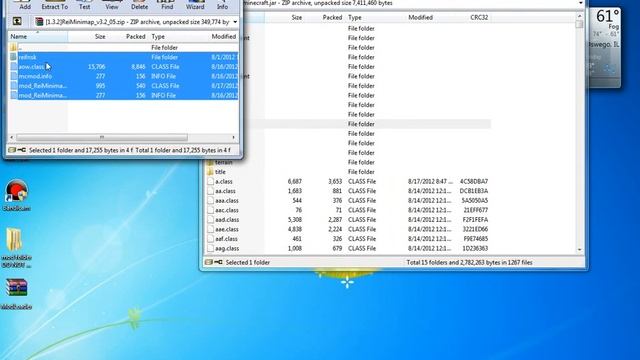The height and width of the screenshot is (360, 640).
Task: Click CRC32 value 4C58DBA7
Action: (474, 182)
